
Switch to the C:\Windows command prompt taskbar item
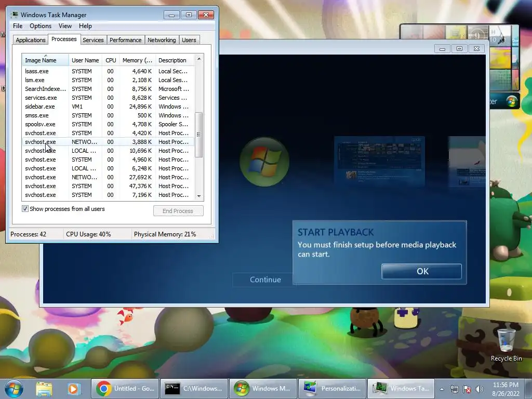click(x=194, y=389)
